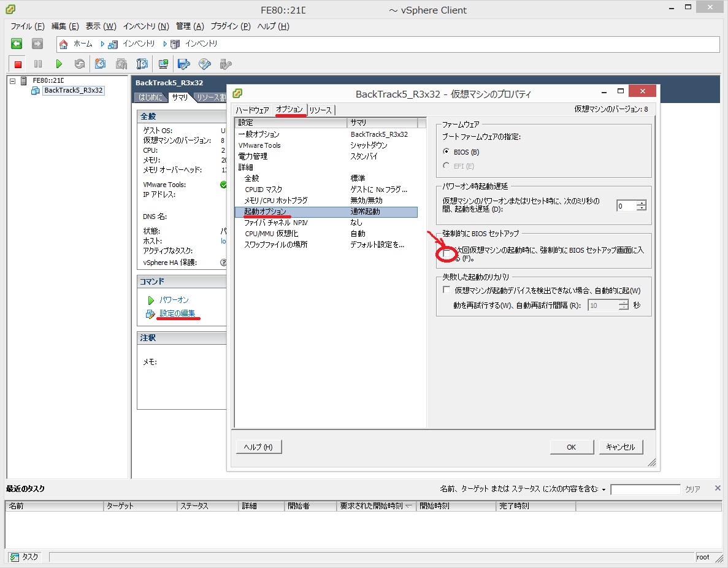
Task: Select VMware Tools row in settings list
Action: click(326, 145)
